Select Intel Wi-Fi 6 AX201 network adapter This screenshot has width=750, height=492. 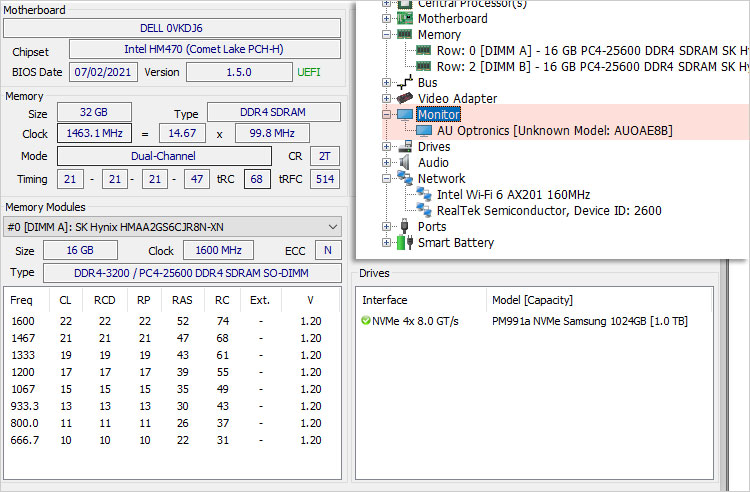(x=513, y=194)
